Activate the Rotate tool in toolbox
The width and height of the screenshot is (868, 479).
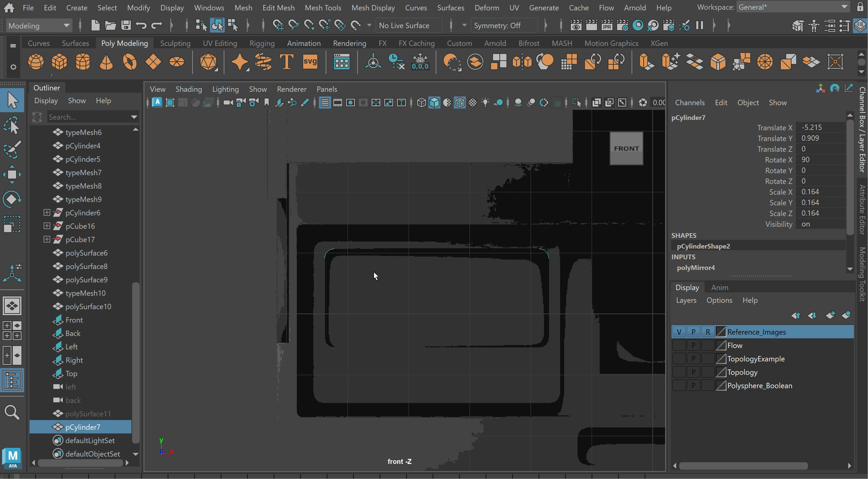[12, 199]
